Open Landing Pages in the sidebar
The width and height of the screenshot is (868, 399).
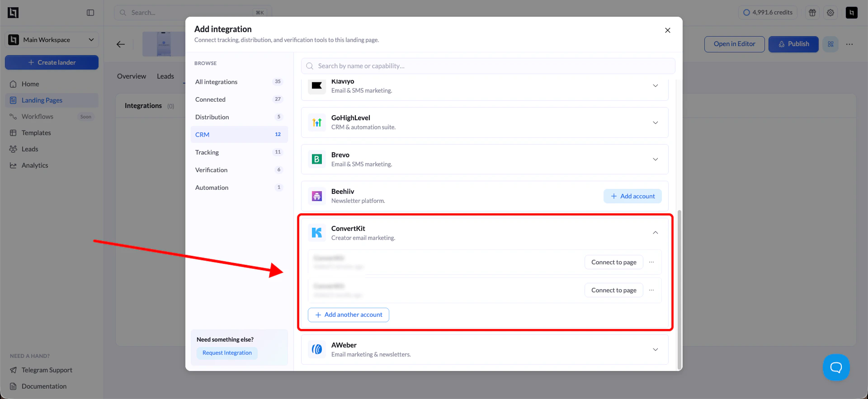coord(52,100)
